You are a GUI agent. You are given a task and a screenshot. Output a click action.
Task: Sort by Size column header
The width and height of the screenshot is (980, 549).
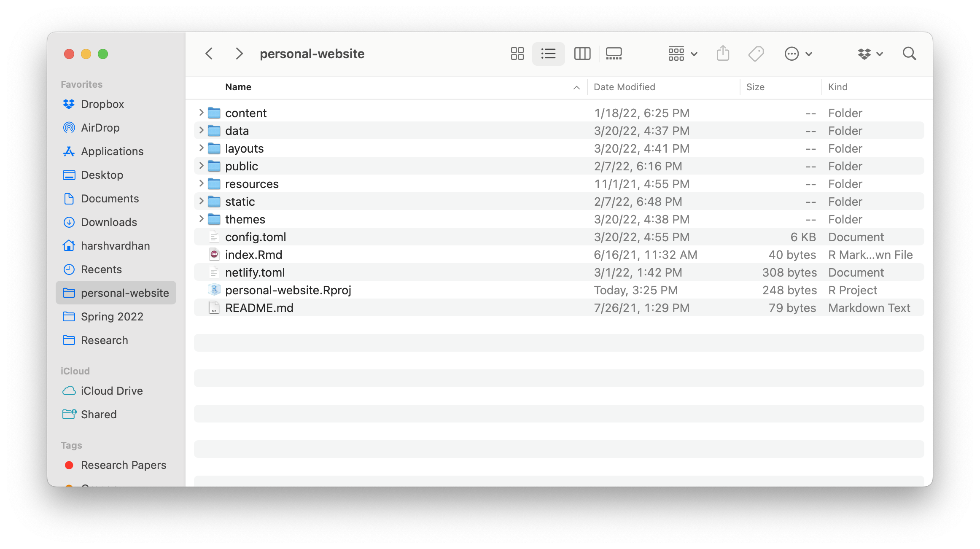click(x=755, y=87)
